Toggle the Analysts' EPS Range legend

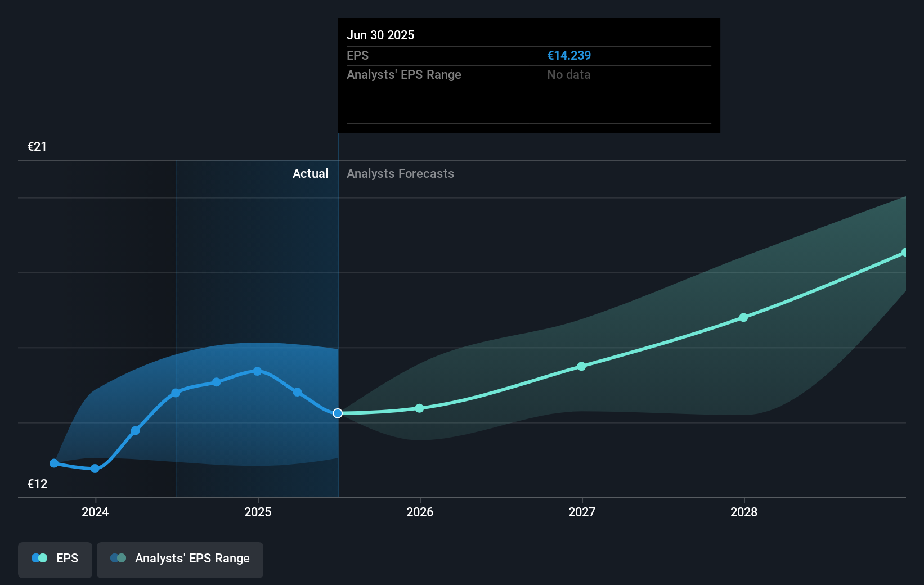coord(180,560)
